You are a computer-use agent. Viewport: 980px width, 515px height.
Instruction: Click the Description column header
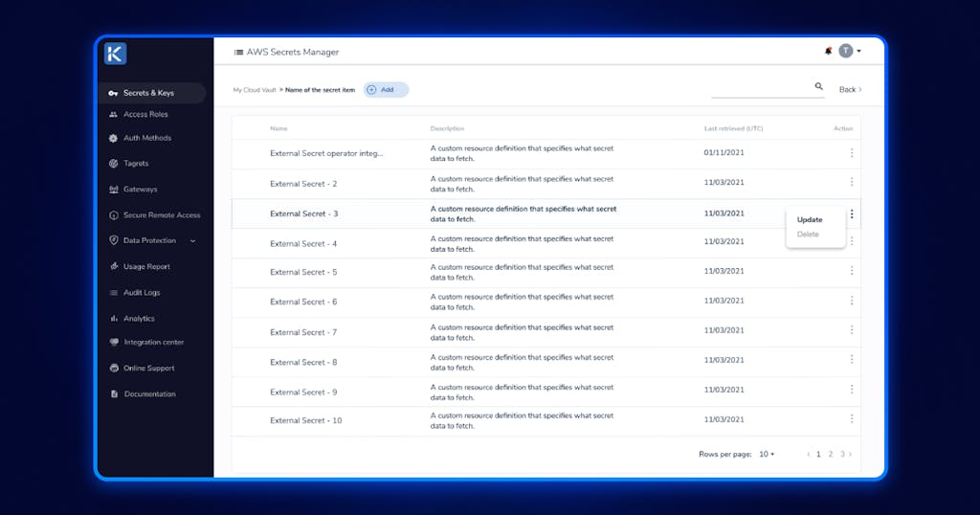click(x=447, y=128)
